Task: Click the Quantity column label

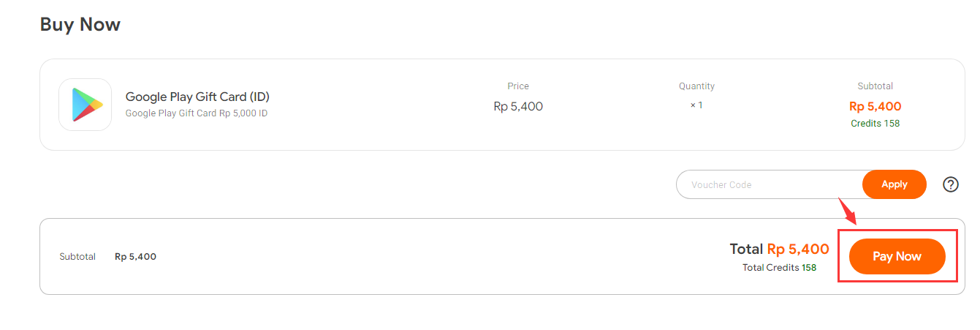Action: (x=696, y=86)
